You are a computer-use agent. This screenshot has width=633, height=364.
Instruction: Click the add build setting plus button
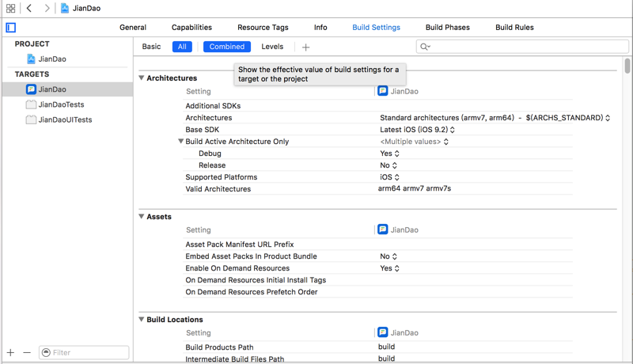(305, 47)
